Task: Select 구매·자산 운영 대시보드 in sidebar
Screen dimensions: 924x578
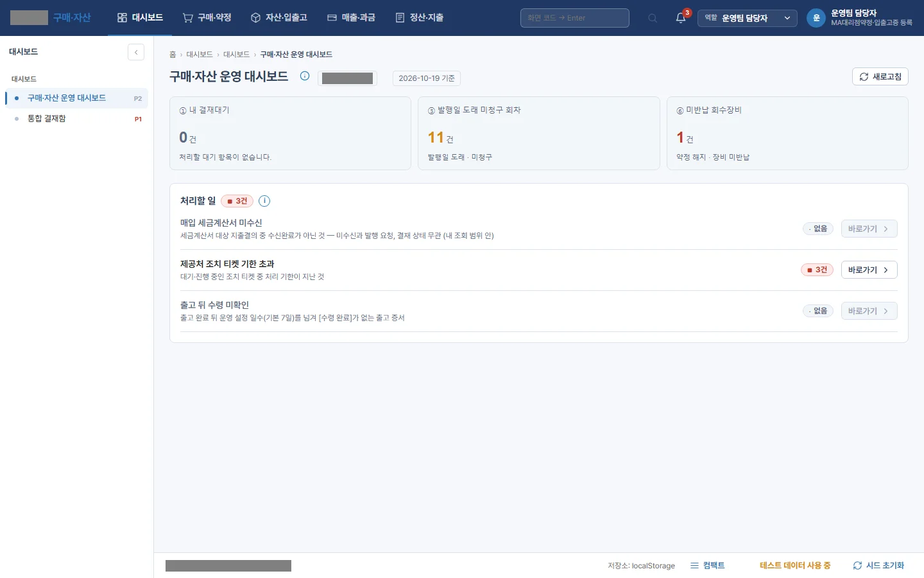Action: [x=76, y=98]
